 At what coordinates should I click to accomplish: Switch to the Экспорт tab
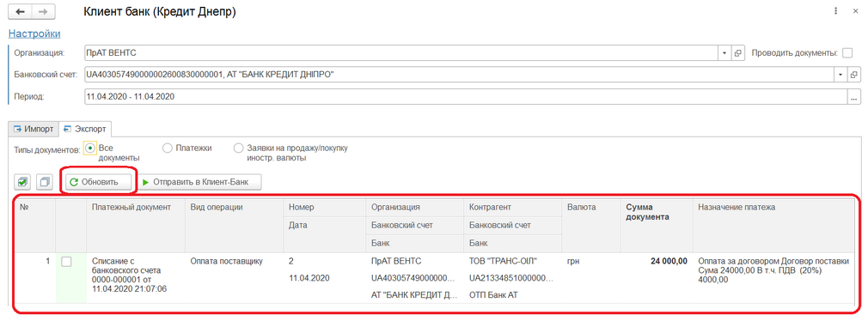point(86,129)
